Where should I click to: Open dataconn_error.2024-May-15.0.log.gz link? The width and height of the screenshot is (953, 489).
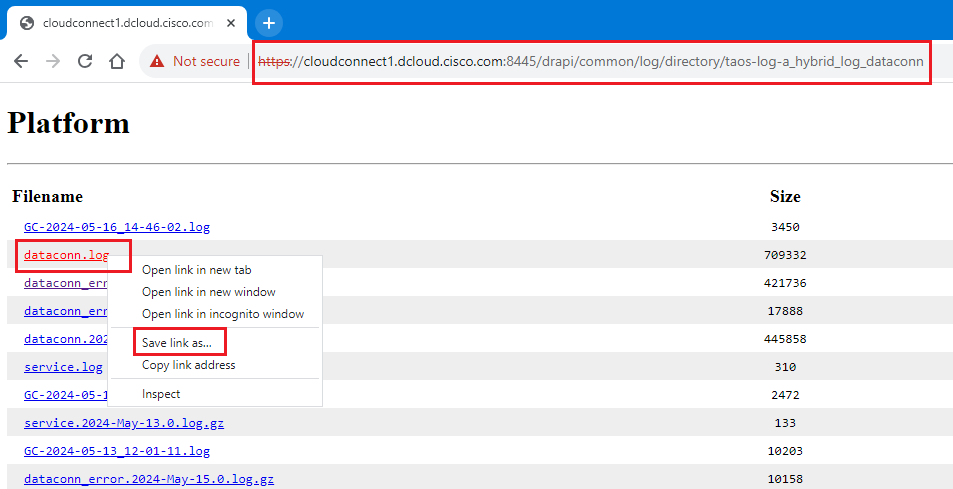[x=149, y=479]
